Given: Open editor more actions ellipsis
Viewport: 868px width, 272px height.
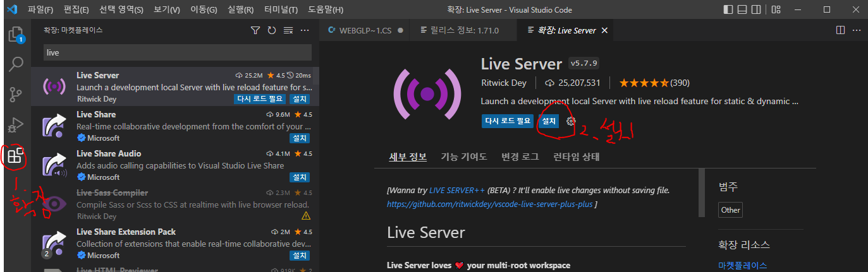Looking at the screenshot, I should click(857, 30).
